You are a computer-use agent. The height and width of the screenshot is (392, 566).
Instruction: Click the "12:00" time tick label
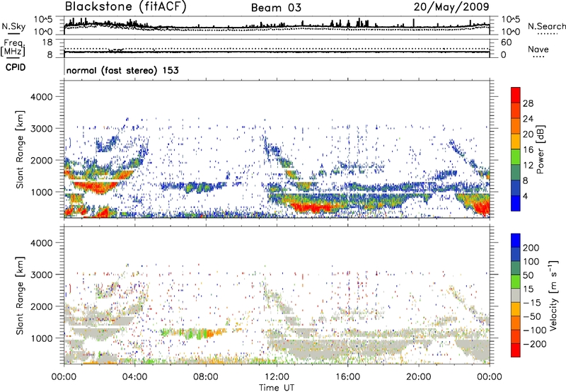coord(277,377)
